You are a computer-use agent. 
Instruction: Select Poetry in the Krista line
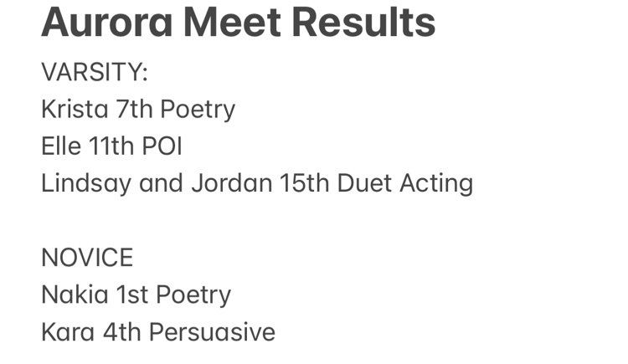(198, 110)
